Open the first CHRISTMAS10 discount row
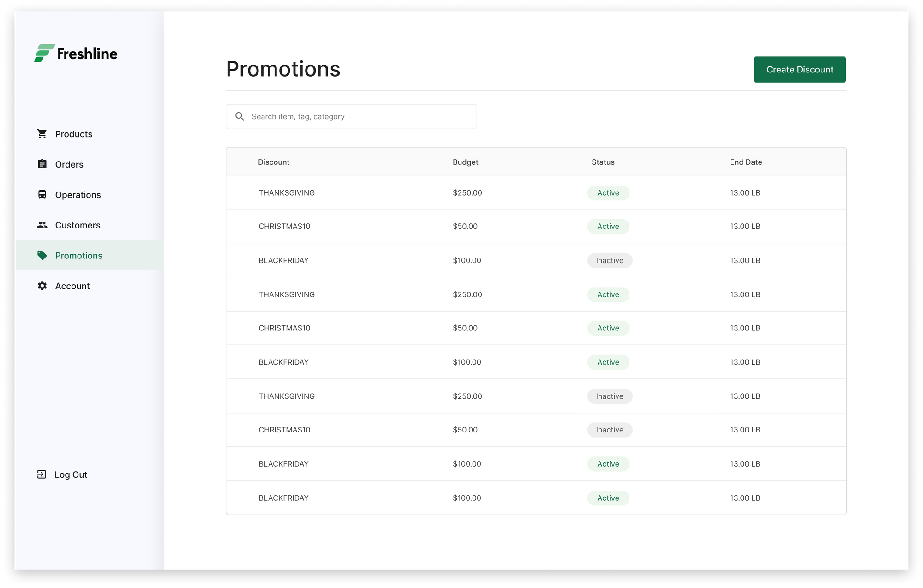This screenshot has height=588, width=923. point(536,226)
